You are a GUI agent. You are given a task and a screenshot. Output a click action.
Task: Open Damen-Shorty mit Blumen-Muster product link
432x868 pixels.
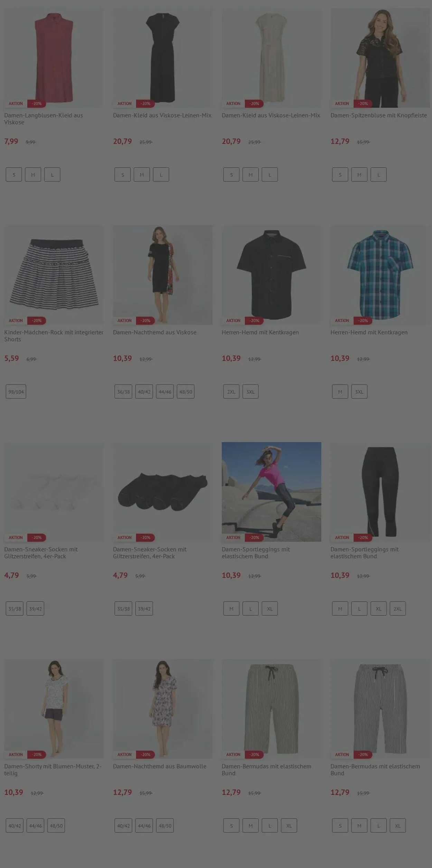click(x=53, y=770)
